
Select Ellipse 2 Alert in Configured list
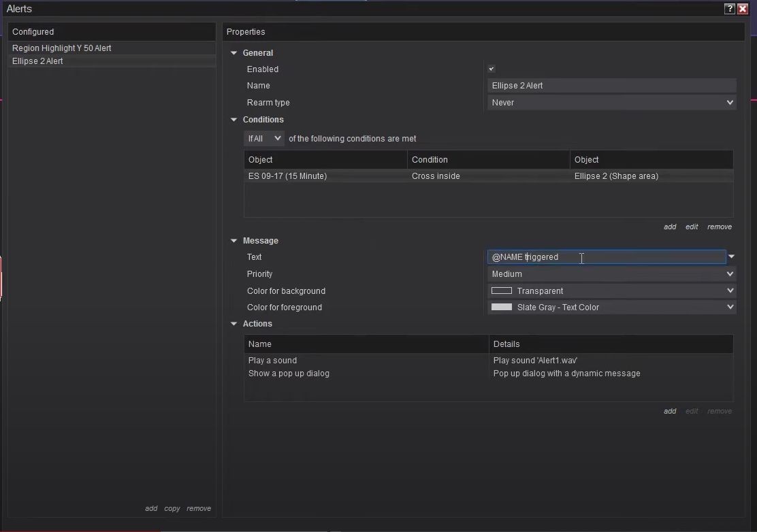[x=37, y=61]
